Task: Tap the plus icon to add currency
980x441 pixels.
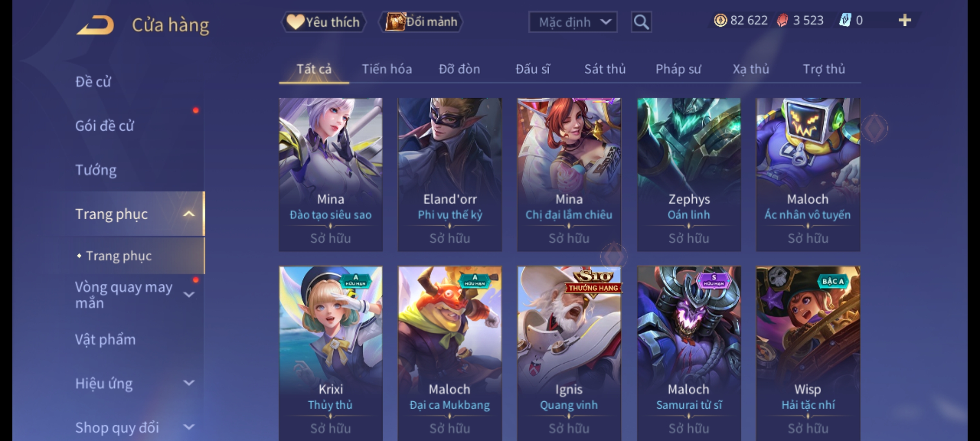Action: pyautogui.click(x=905, y=20)
